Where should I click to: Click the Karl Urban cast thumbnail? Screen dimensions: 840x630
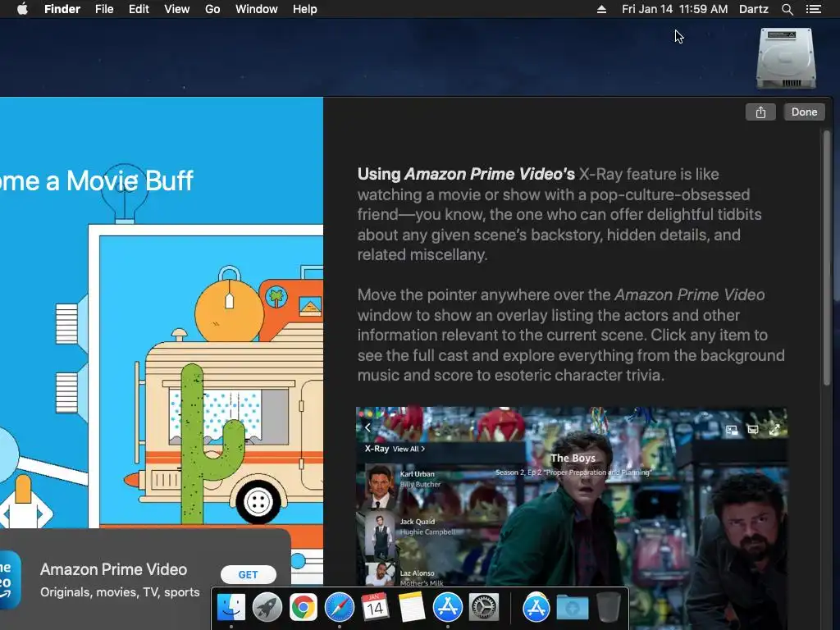(381, 486)
